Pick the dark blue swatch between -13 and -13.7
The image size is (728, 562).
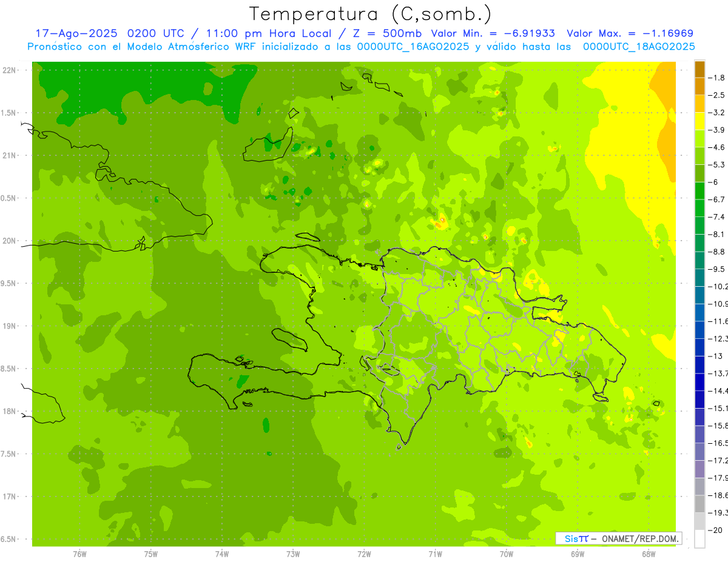(700, 365)
